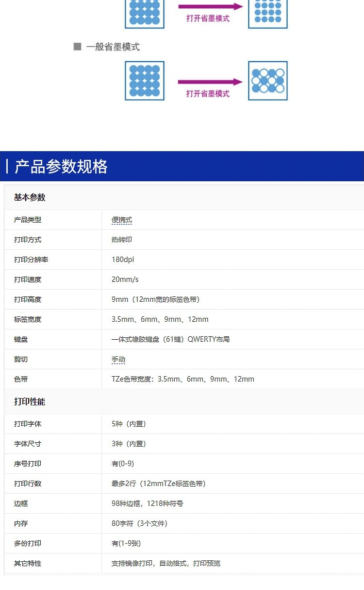Click the solid dot grid under 一般省墨模式
The width and height of the screenshot is (364, 590).
pyautogui.click(x=145, y=81)
